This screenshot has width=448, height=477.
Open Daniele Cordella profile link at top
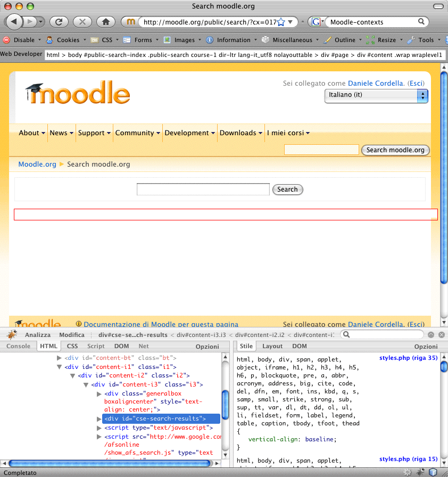376,84
